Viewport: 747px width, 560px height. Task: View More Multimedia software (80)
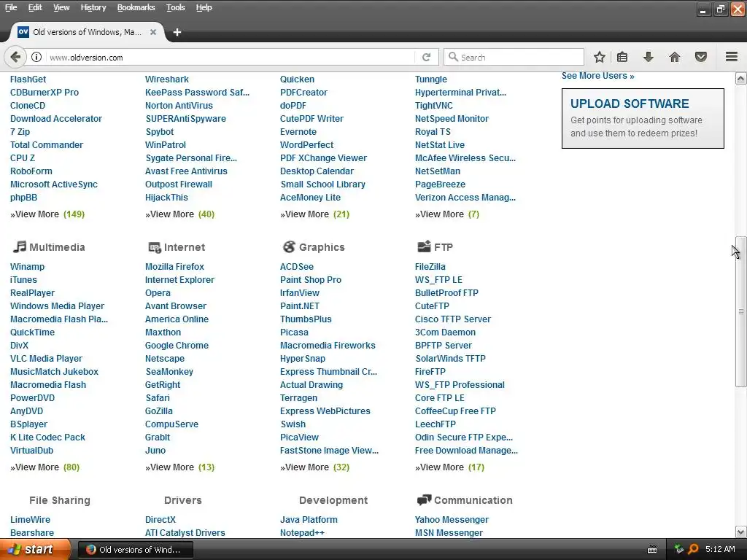tap(44, 467)
